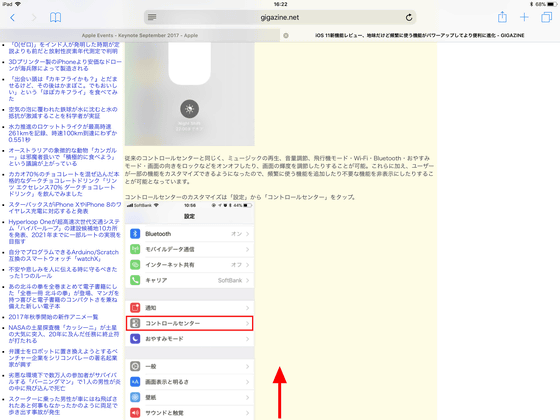
Task: Click the 3Dプリンター製 drone article link
Action: click(65, 65)
